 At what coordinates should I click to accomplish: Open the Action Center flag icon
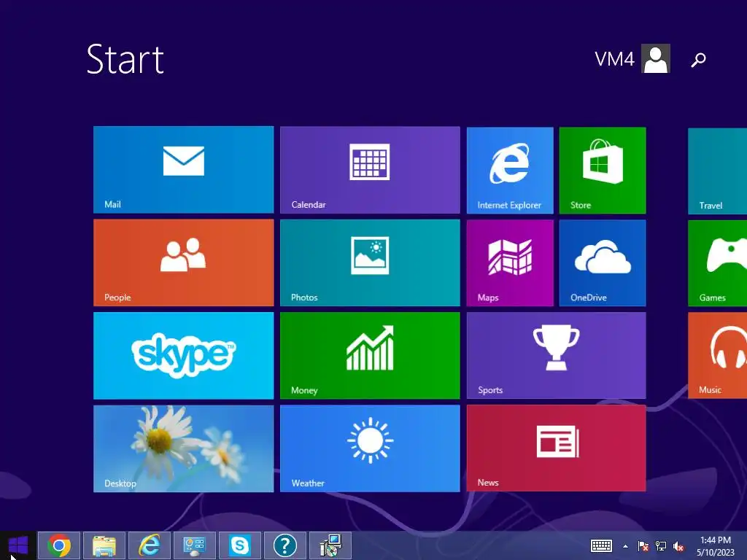click(643, 546)
